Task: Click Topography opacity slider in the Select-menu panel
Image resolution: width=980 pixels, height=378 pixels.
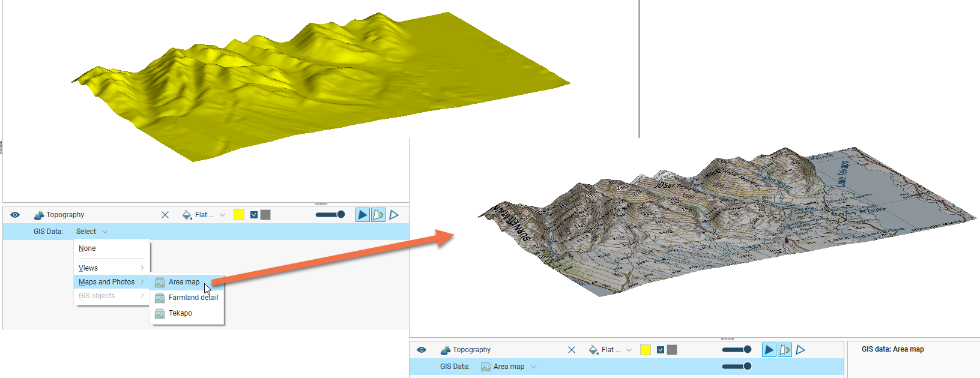Action: [x=330, y=214]
